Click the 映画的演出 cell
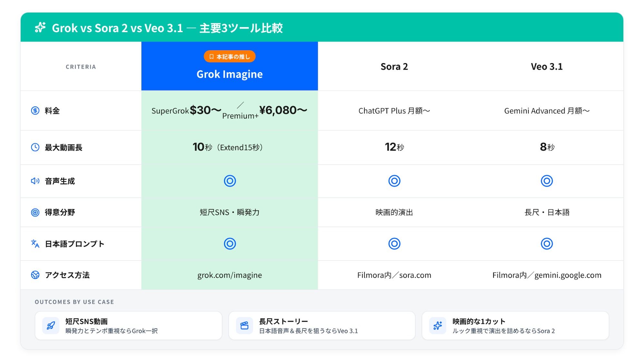Screen dimensions: 644x362 tap(394, 212)
